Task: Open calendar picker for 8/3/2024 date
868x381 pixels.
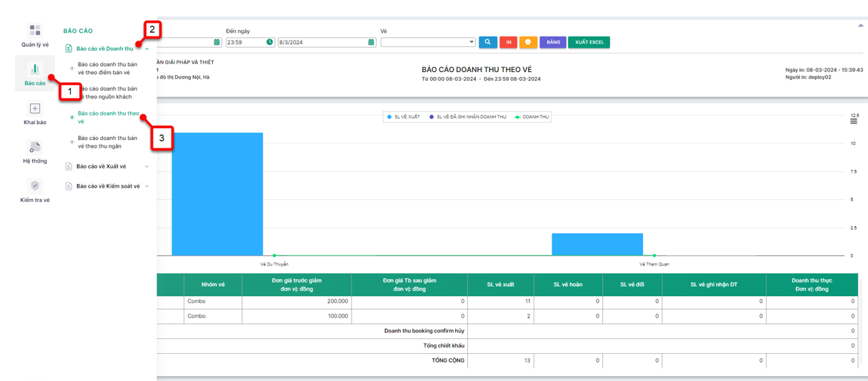Action: (371, 42)
